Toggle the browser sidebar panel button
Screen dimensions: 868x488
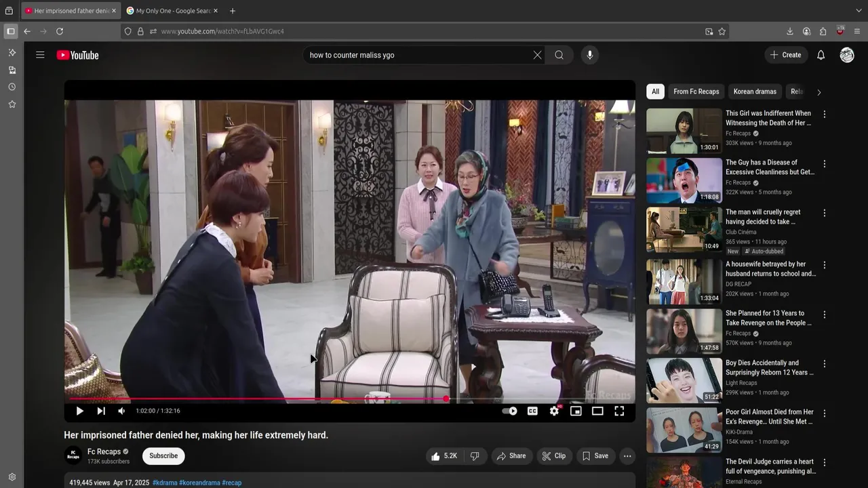(x=11, y=31)
